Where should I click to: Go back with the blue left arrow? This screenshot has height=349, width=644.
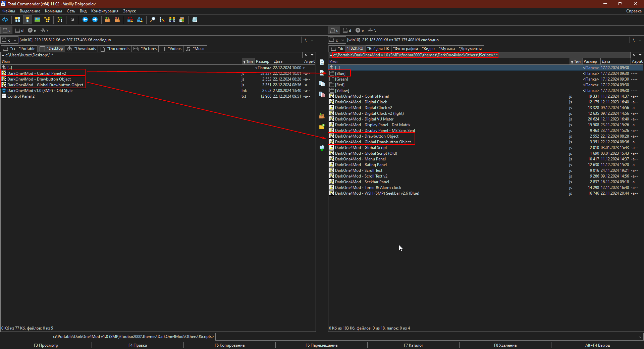[x=85, y=20]
